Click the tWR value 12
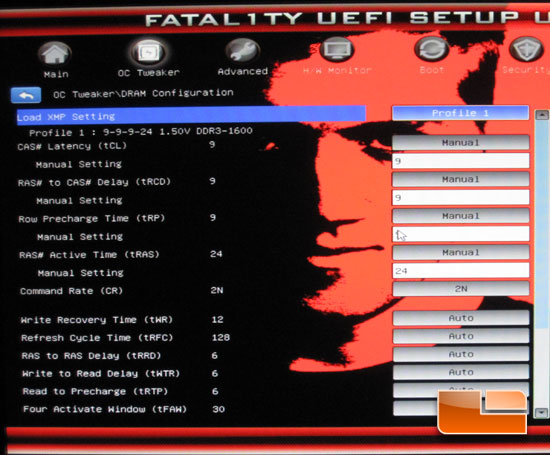The width and height of the screenshot is (550, 455). 217,319
